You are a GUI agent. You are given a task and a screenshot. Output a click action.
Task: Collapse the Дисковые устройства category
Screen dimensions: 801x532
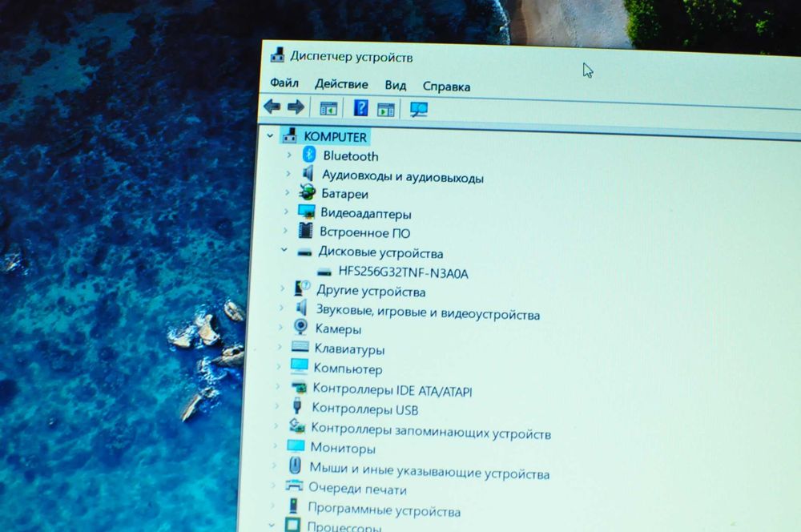point(284,251)
